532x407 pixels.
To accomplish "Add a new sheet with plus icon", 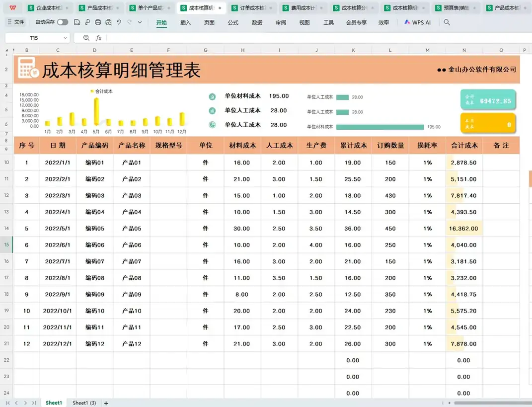I will click(x=106, y=403).
